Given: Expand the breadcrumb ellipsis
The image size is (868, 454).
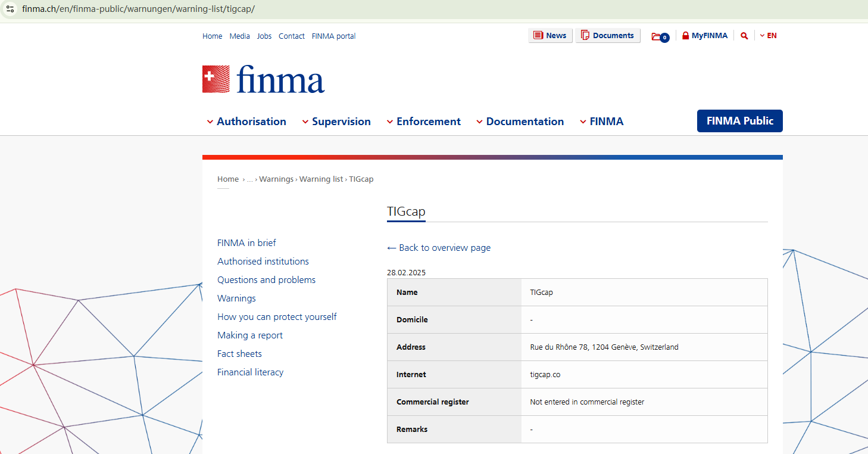Looking at the screenshot, I should (250, 179).
